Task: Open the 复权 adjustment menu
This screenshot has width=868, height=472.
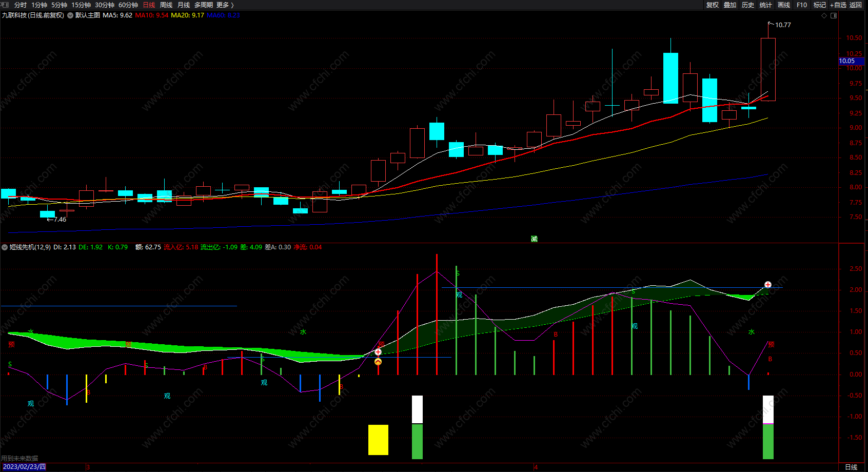Action: (x=713, y=5)
